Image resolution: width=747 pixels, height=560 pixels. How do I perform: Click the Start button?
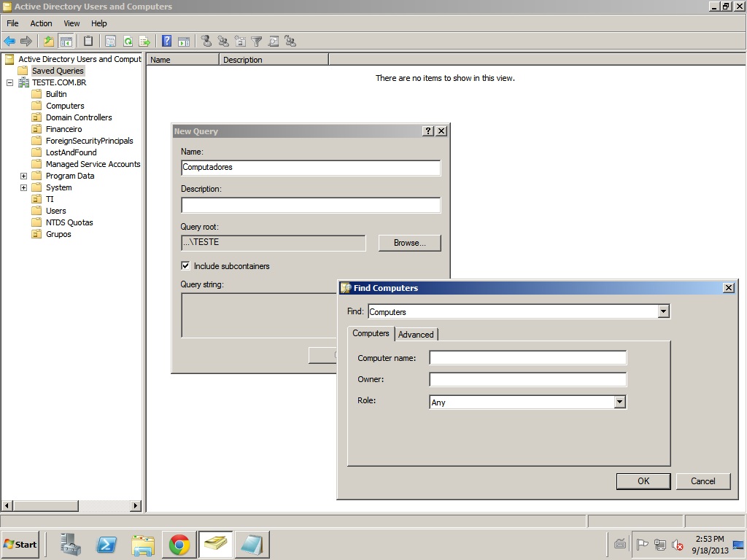point(20,544)
